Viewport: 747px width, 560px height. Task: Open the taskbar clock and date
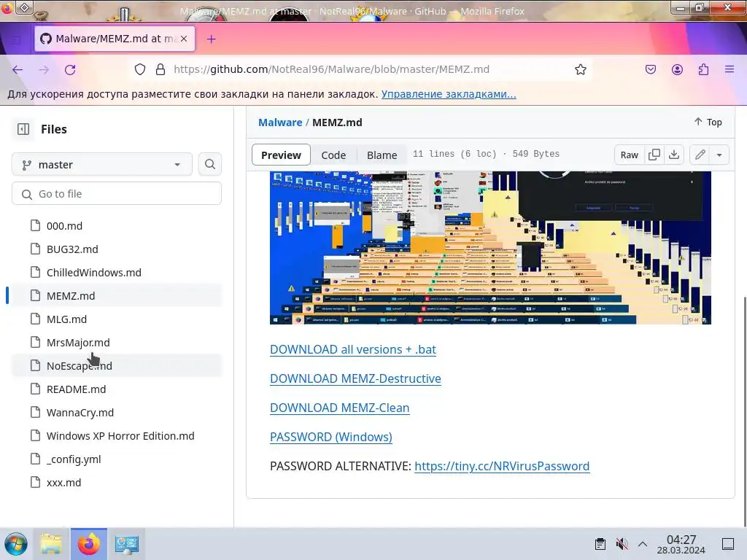[x=681, y=544]
